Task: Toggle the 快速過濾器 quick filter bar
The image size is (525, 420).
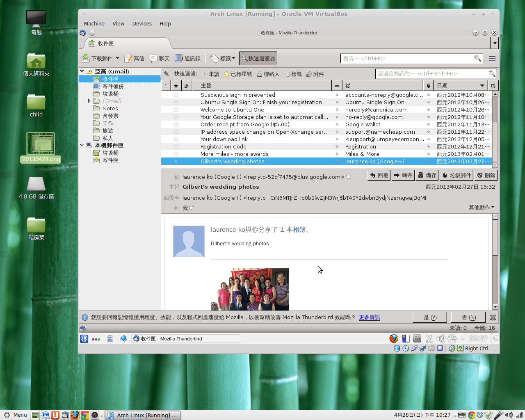Action: tap(258, 58)
